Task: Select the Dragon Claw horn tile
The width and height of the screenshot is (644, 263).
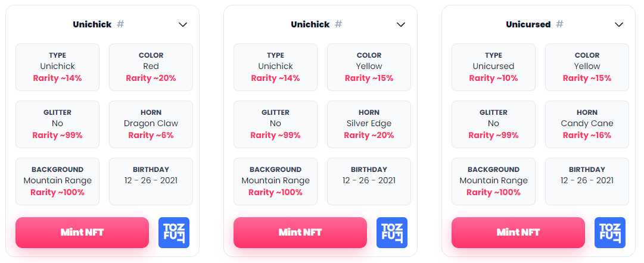Action: coord(151,124)
